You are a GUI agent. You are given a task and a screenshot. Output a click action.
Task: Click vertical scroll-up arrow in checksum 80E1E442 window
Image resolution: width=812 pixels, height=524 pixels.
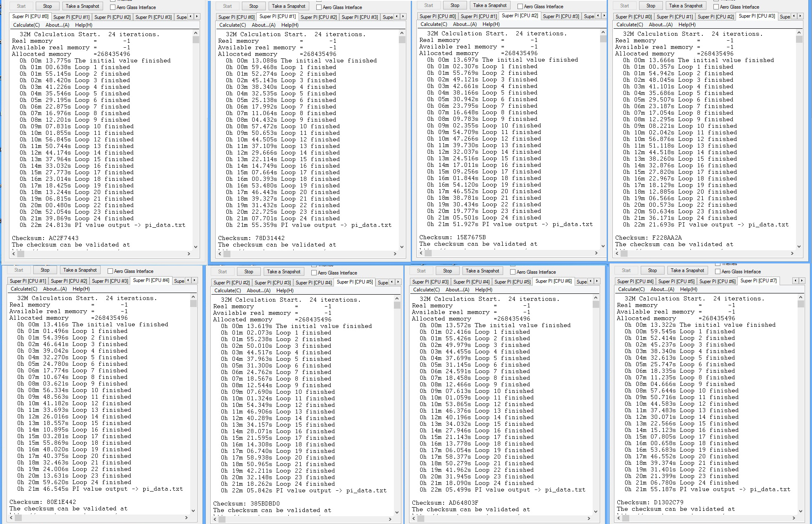(x=193, y=297)
